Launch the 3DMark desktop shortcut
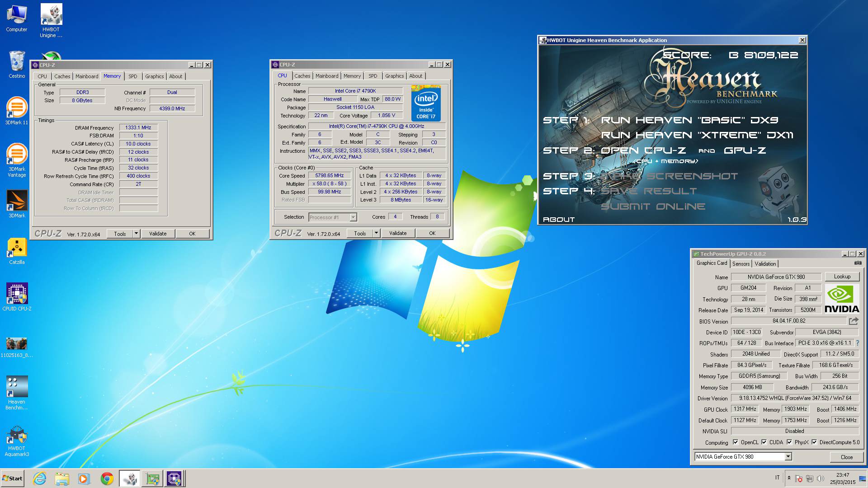The width and height of the screenshot is (868, 488). point(17,204)
